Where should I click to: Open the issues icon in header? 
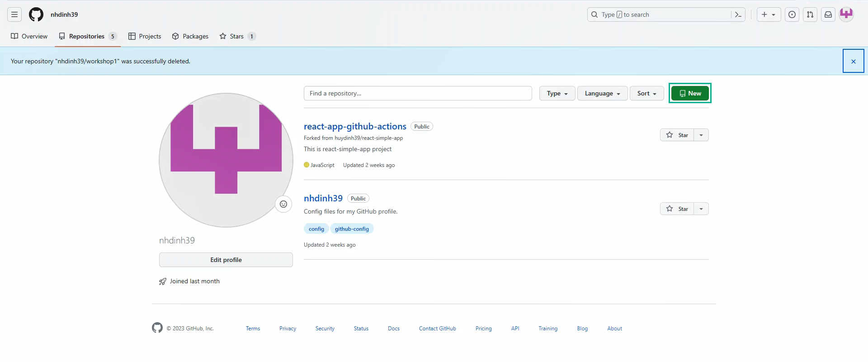coord(792,14)
